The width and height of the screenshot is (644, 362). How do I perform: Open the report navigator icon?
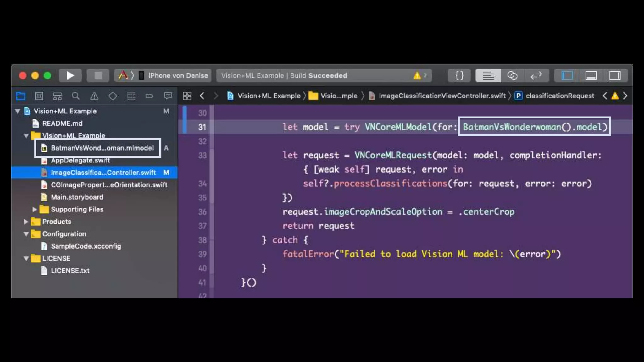(x=168, y=96)
